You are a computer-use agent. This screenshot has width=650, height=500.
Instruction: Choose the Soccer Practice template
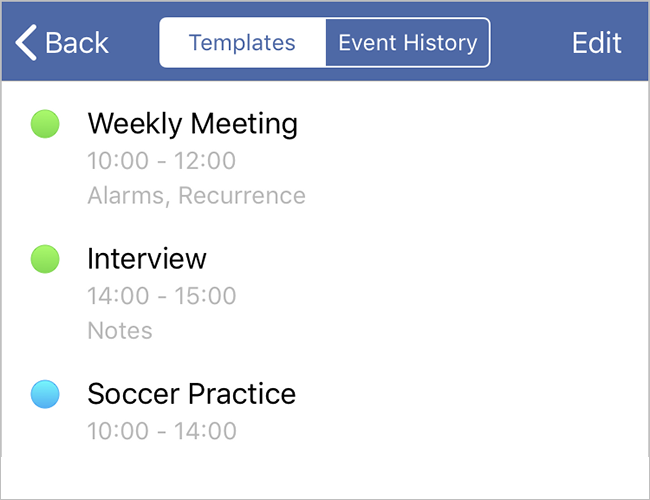191,394
